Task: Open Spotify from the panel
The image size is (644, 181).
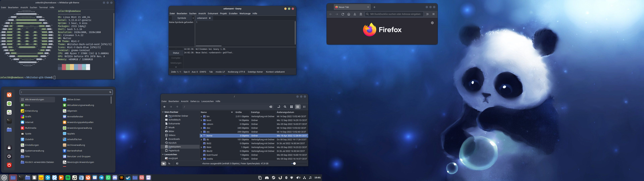Action: pos(68,178)
